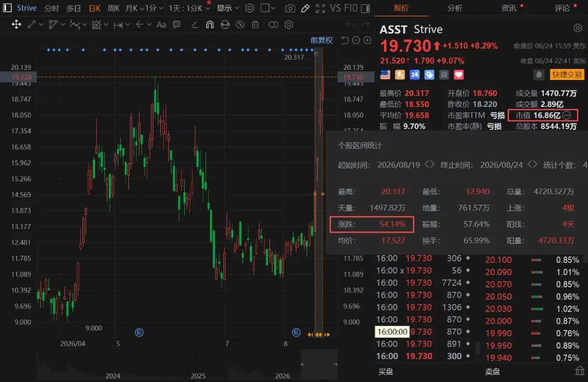Switch to 多日 multi-day view
Screen dimensions: 588x382
click(73, 8)
